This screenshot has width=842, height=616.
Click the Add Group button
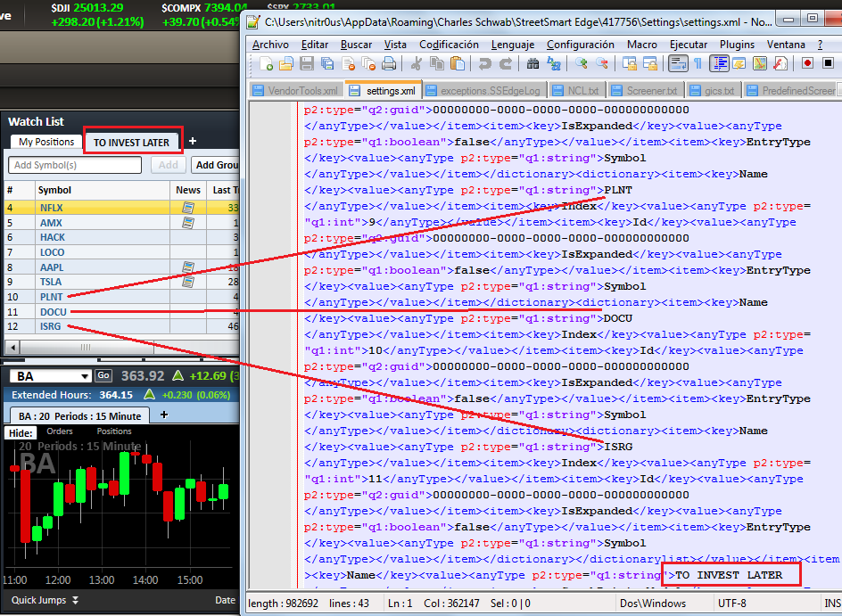216,165
